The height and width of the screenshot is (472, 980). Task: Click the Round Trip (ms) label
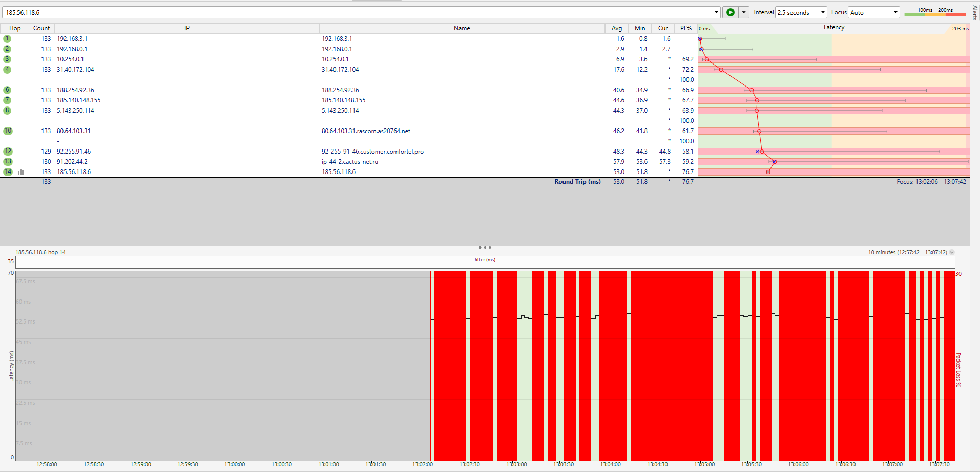pyautogui.click(x=577, y=182)
